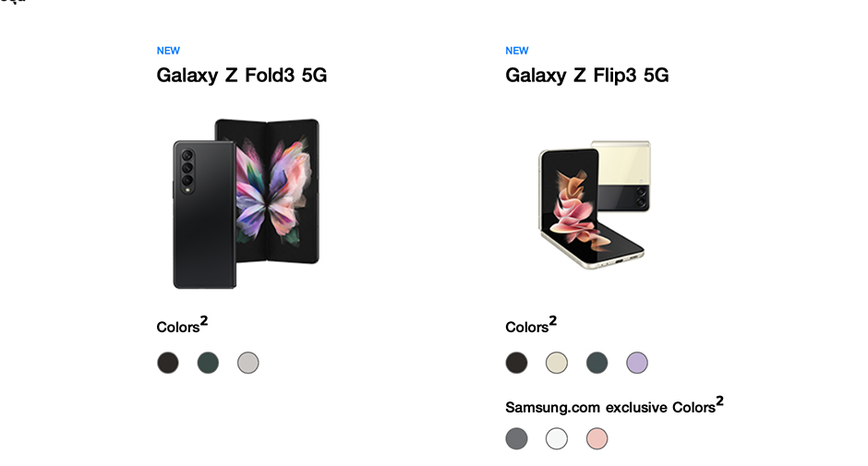Open footnote 2 beside Flip3 Colors heading

pos(552,321)
